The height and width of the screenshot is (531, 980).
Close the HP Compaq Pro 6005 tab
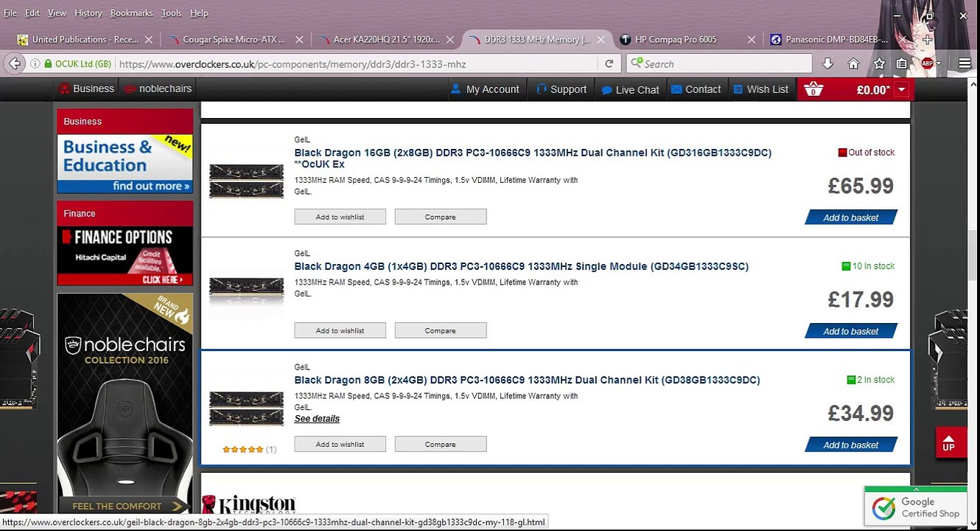pos(751,40)
